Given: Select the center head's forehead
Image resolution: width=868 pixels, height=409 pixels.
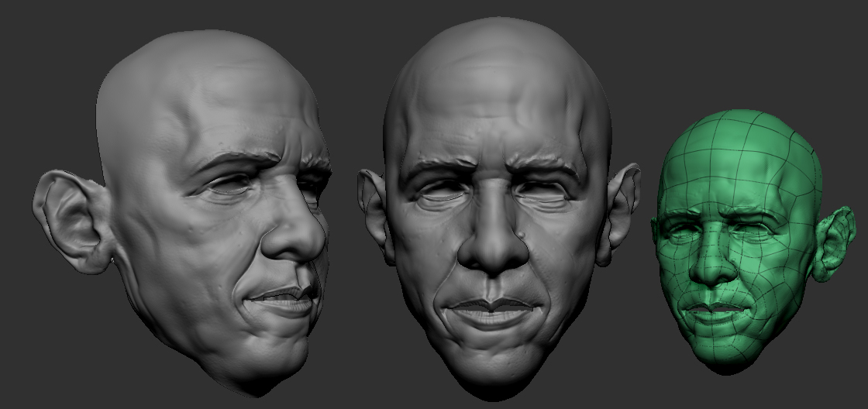Looking at the screenshot, I should [x=496, y=101].
